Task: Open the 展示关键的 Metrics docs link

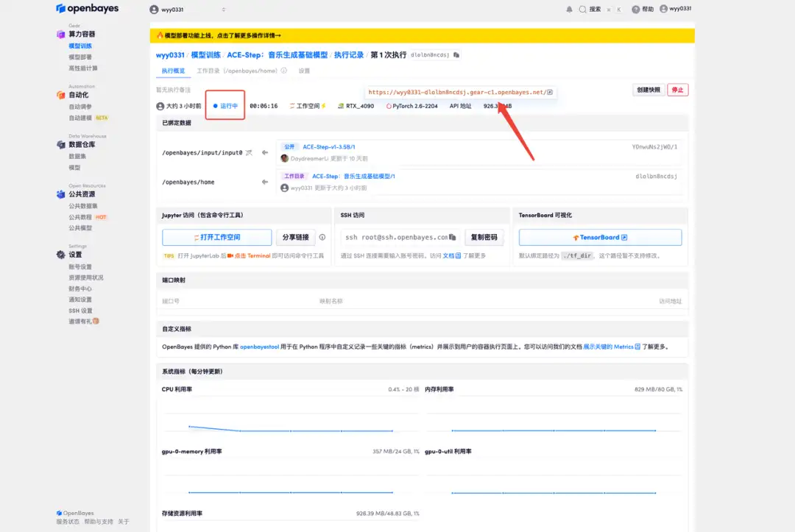Action: 612,347
